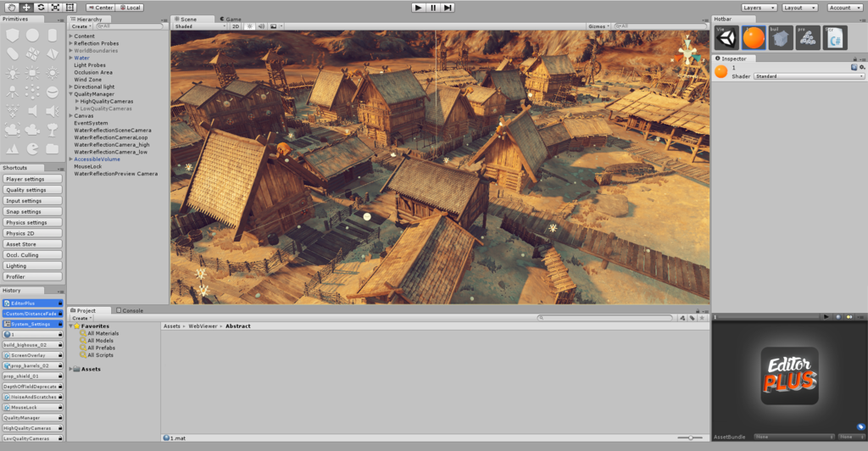Screen dimensions: 868x451
Task: Expand the Assets folder in Project
Action: click(71, 369)
